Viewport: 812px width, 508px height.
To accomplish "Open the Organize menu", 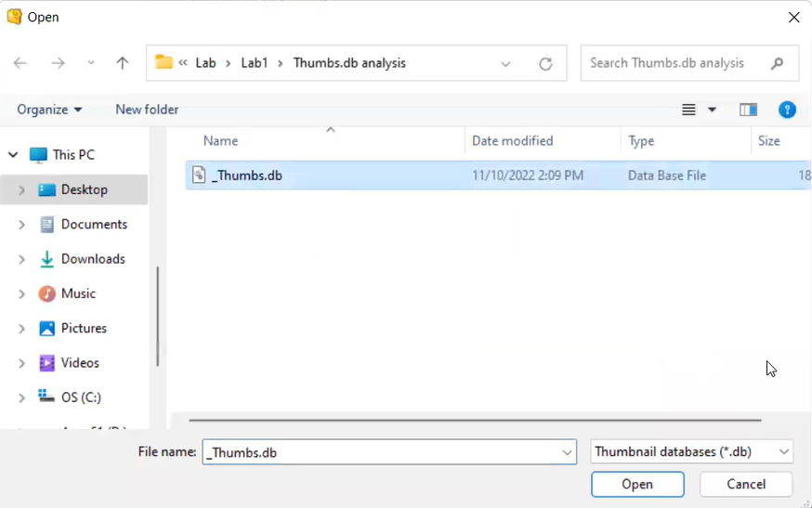I will [x=49, y=110].
